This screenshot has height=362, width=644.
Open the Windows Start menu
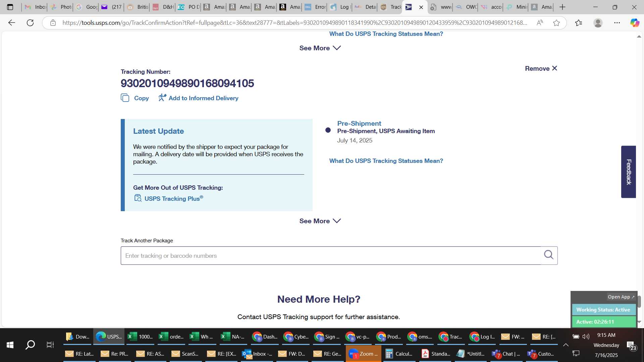tap(10, 345)
